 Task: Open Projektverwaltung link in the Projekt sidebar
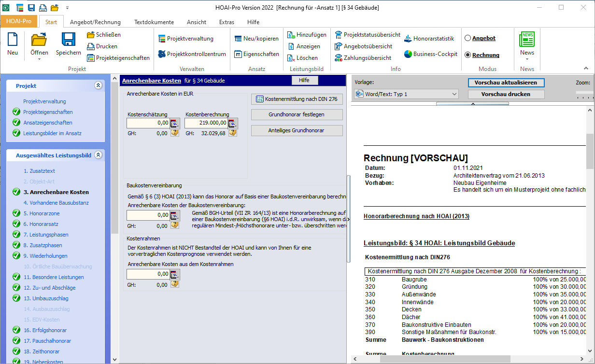(x=44, y=101)
